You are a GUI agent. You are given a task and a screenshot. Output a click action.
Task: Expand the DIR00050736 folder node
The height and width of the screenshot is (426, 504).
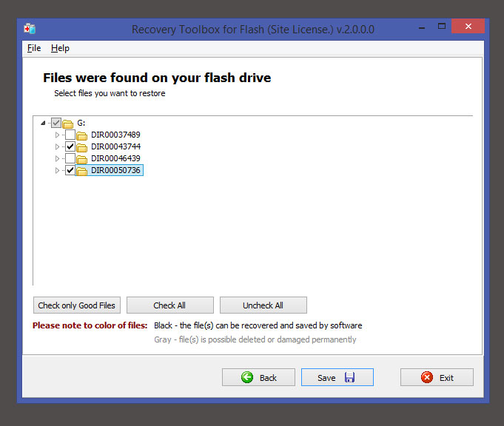coord(57,171)
